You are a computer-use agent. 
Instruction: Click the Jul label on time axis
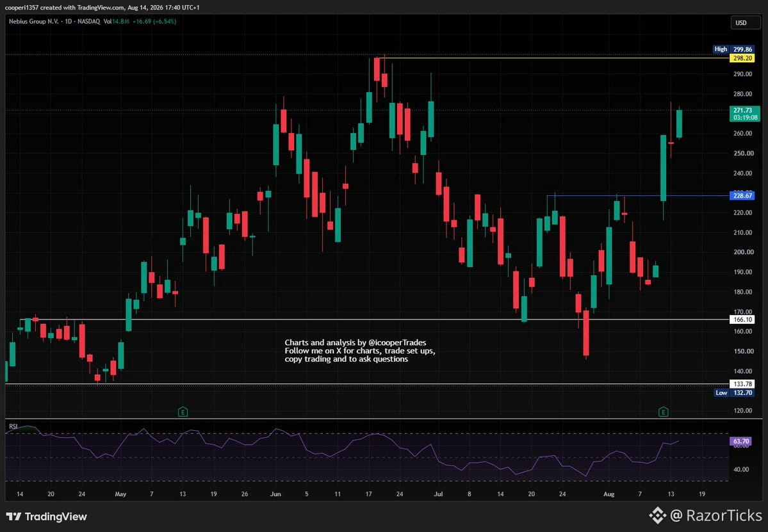point(438,494)
